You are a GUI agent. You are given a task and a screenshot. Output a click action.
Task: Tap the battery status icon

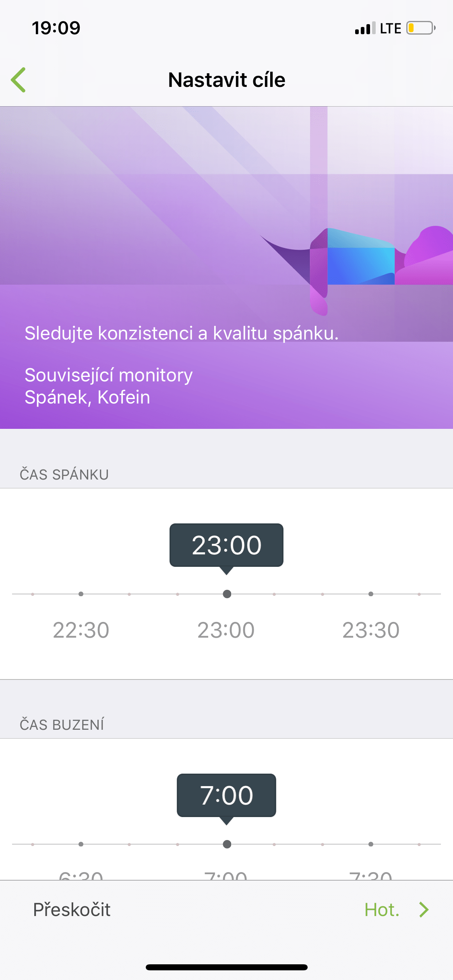tap(420, 28)
